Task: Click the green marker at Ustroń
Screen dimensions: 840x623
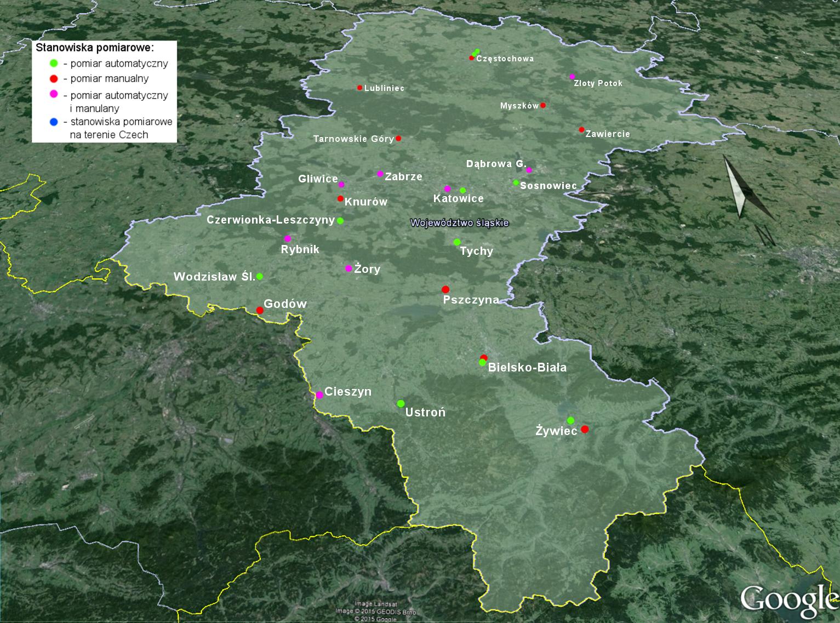Action: pyautogui.click(x=401, y=404)
